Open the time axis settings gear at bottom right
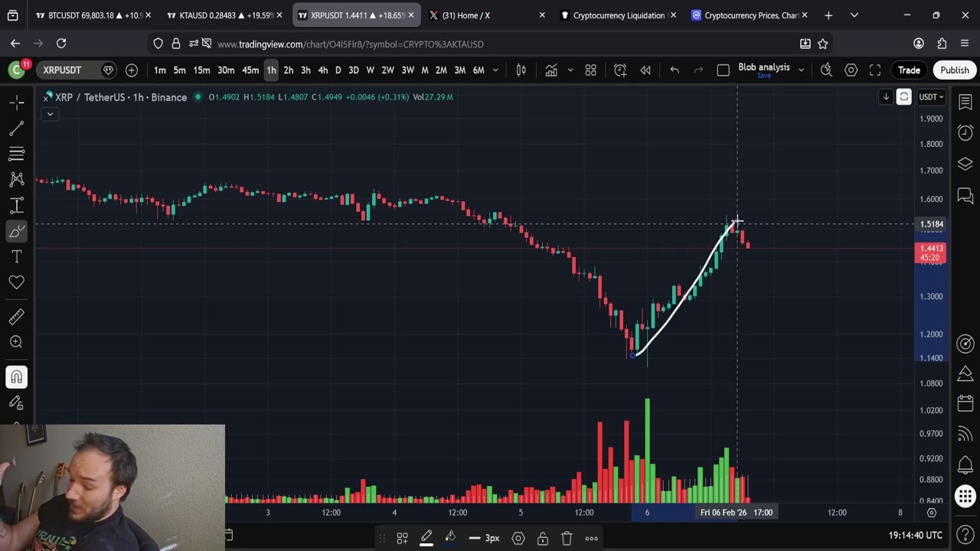 pyautogui.click(x=932, y=513)
